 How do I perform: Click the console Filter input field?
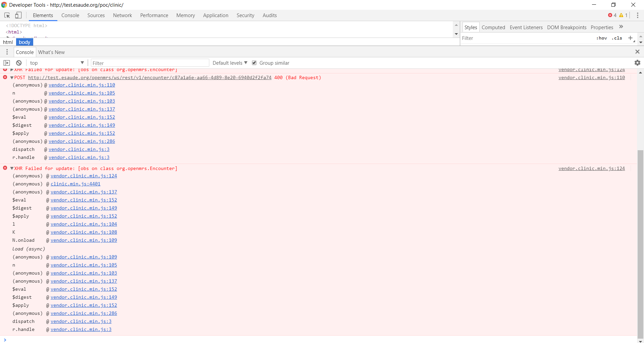coord(150,63)
